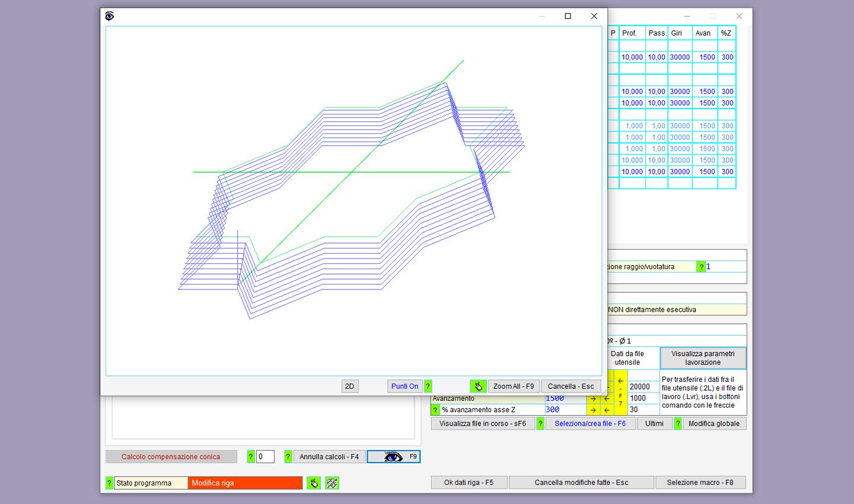Click the tall yellow F7 left-arrow button
Screen dimensions: 854x504
pos(620,393)
